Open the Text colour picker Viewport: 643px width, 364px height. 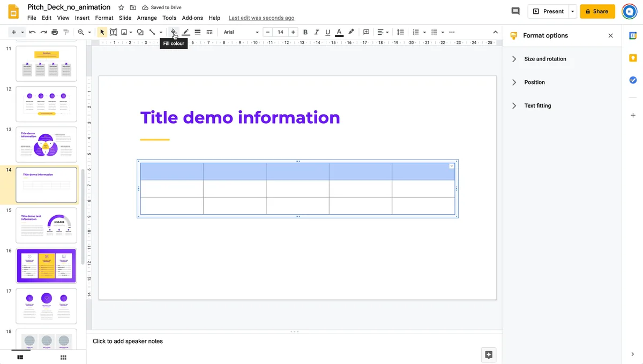coord(339,32)
